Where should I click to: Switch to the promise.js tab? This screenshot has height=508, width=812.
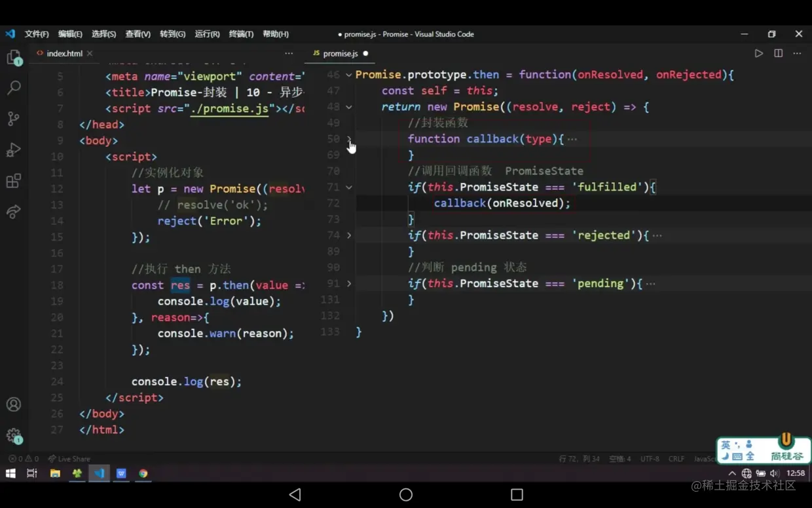(340, 53)
